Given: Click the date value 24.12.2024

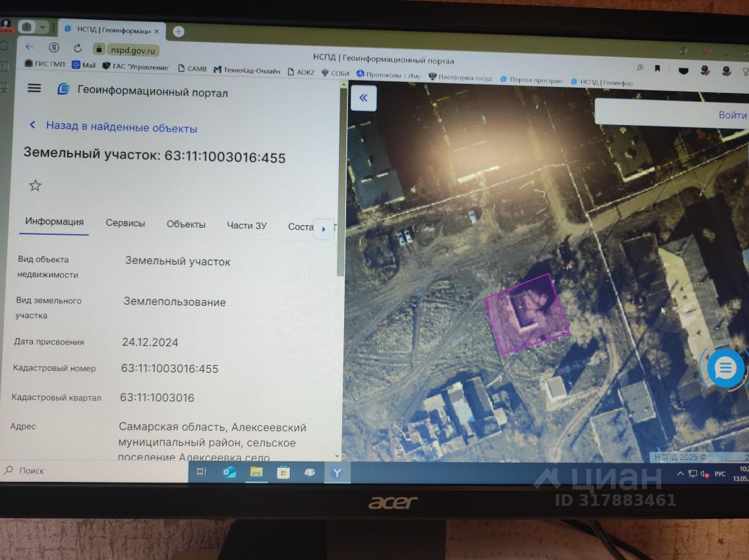Looking at the screenshot, I should pyautogui.click(x=150, y=343).
